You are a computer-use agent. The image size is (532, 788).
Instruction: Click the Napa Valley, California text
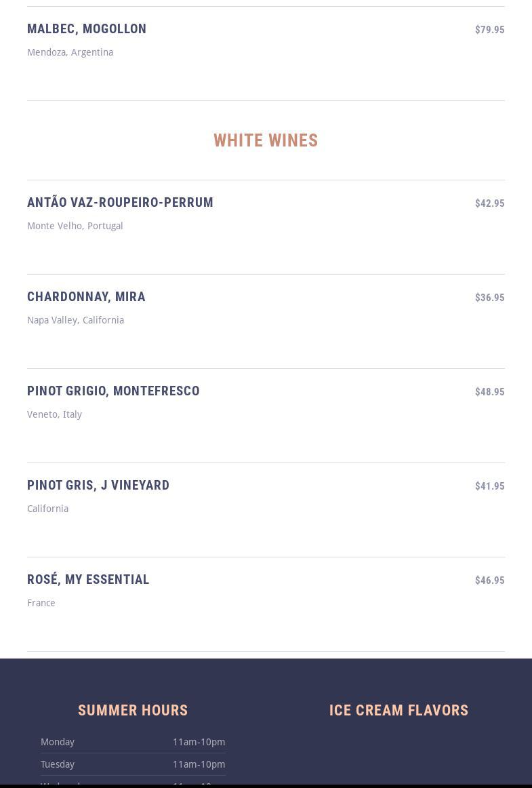75,320
